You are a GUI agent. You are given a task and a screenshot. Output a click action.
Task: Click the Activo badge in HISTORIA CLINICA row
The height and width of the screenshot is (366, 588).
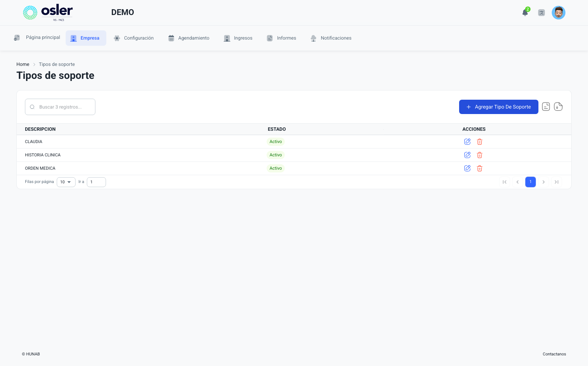(276, 155)
